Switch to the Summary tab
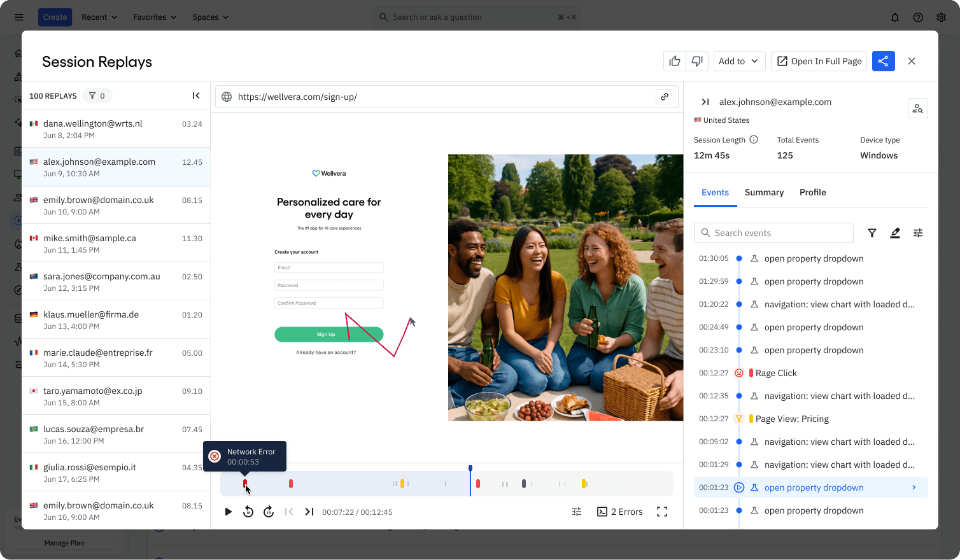The width and height of the screenshot is (960, 560). [764, 192]
